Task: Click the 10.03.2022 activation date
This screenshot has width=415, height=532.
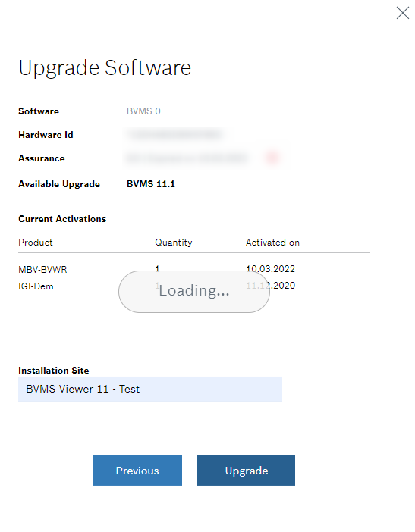Action: pos(270,269)
